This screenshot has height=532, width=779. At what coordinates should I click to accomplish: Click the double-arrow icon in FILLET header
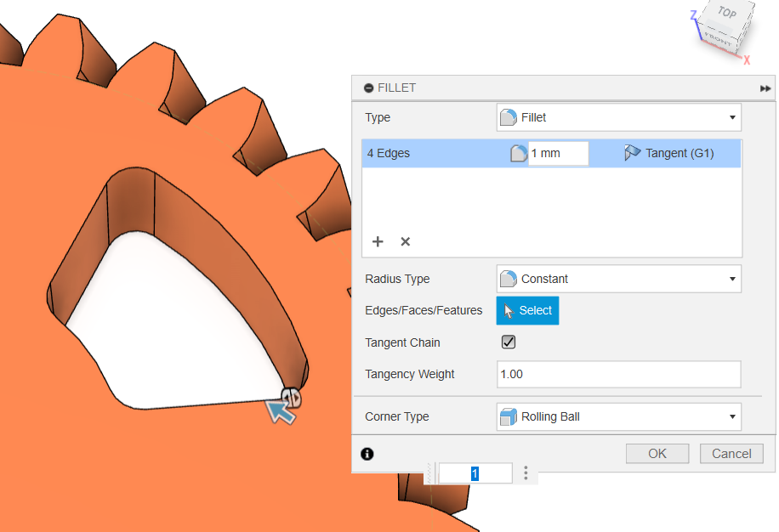[x=765, y=88]
